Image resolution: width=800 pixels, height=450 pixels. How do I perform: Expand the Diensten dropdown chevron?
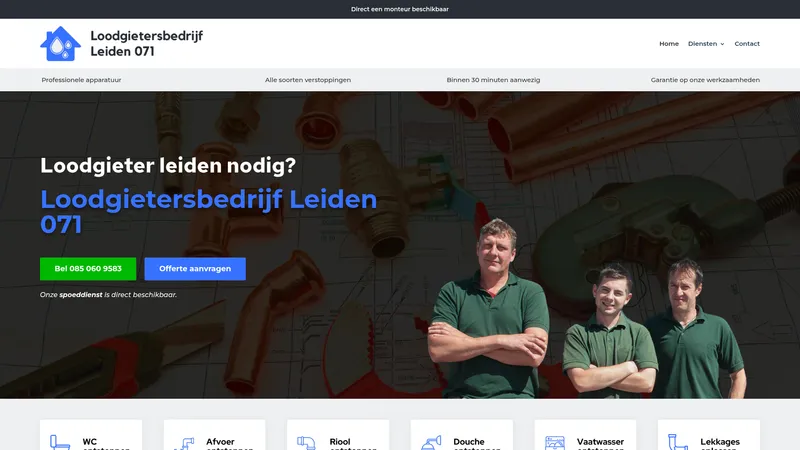click(x=722, y=44)
